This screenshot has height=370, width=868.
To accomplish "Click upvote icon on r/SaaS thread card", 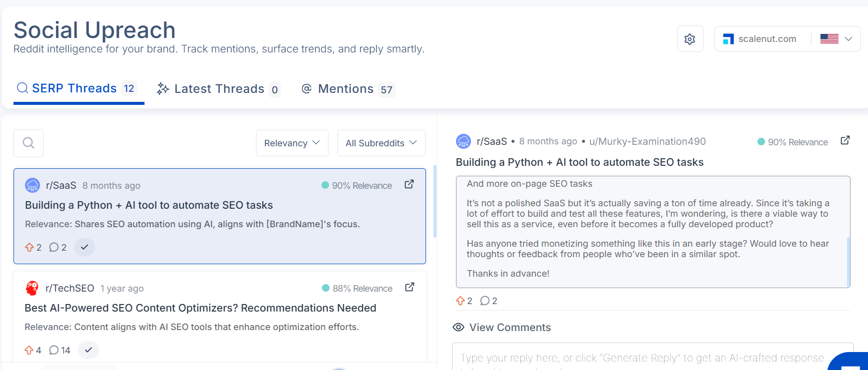I will click(x=29, y=247).
